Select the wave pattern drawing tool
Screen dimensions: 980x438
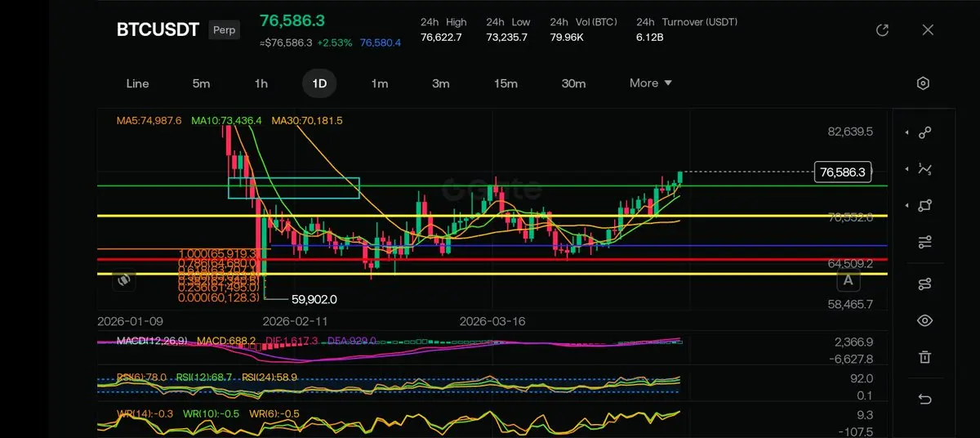tap(924, 169)
